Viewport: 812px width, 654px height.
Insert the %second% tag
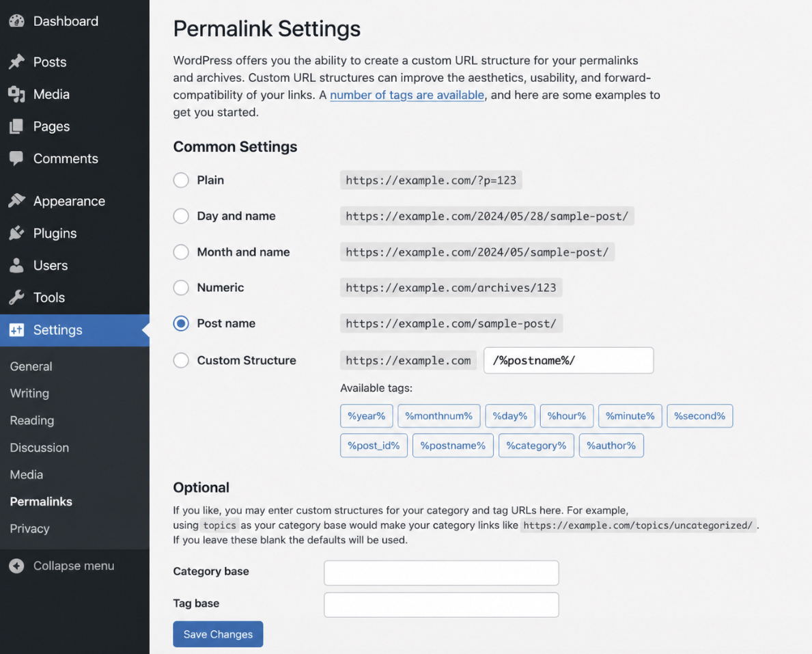[x=699, y=416]
